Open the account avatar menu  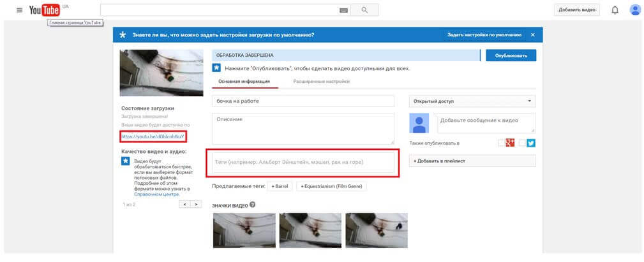coord(635,10)
